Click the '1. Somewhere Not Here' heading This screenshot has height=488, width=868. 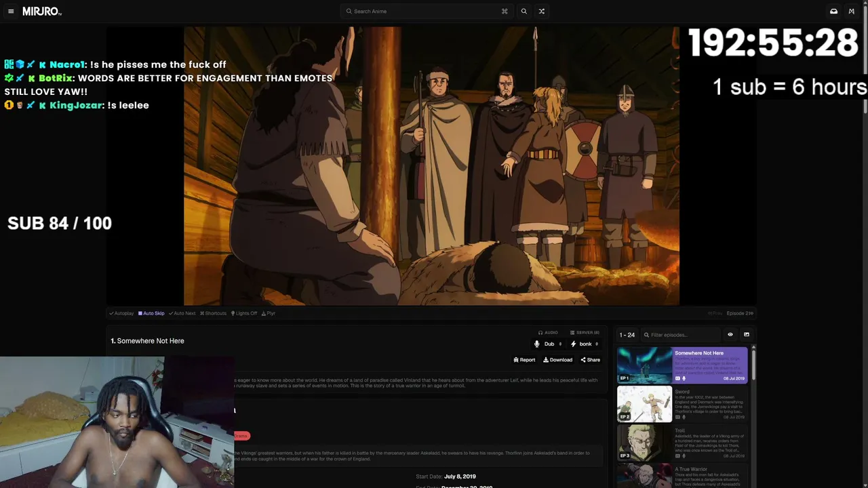147,341
